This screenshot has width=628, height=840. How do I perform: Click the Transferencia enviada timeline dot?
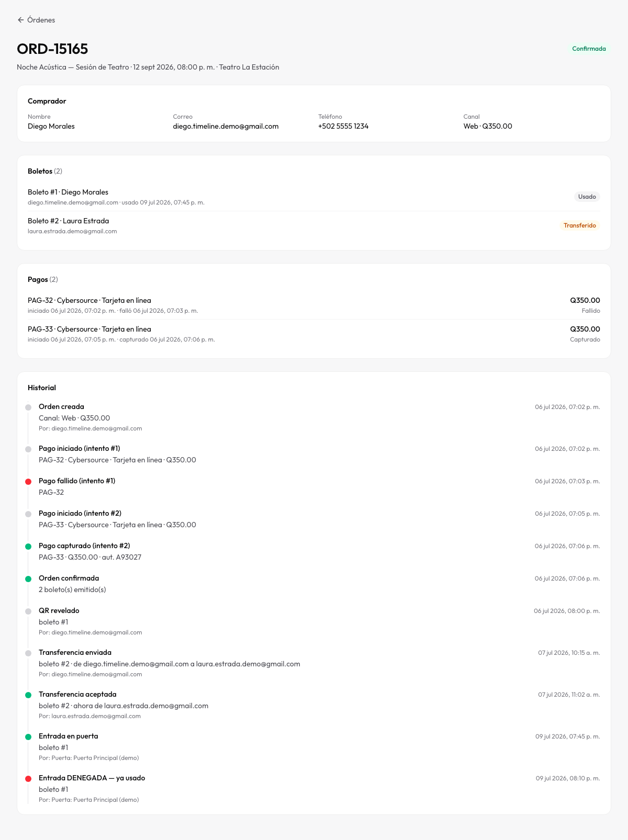pos(28,653)
